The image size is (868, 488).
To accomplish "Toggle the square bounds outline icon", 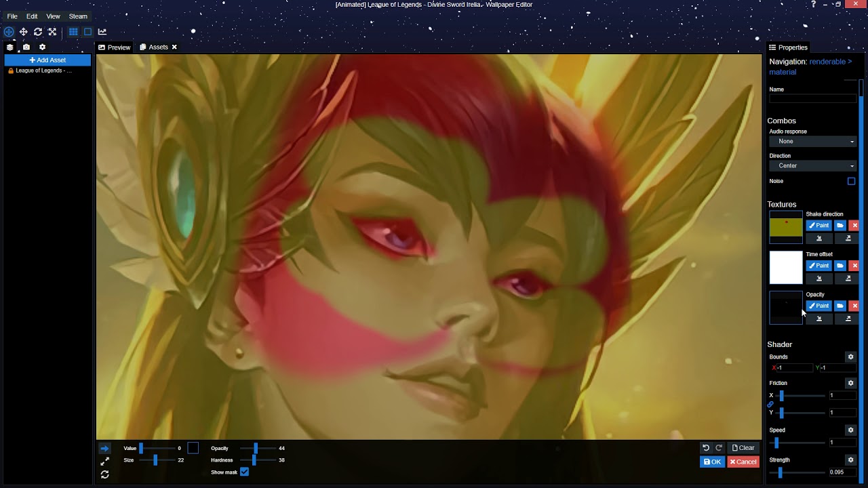I will tap(87, 32).
